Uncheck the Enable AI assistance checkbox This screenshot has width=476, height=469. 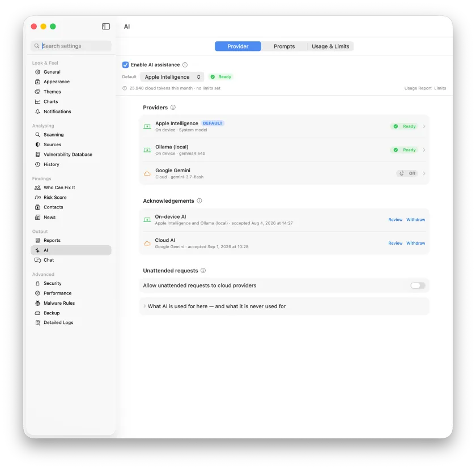coord(125,65)
